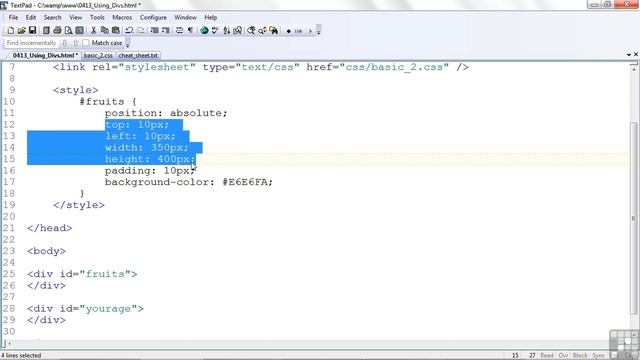Screen dimensions: 640x360
Task: Open the Help menu
Action: click(211, 18)
